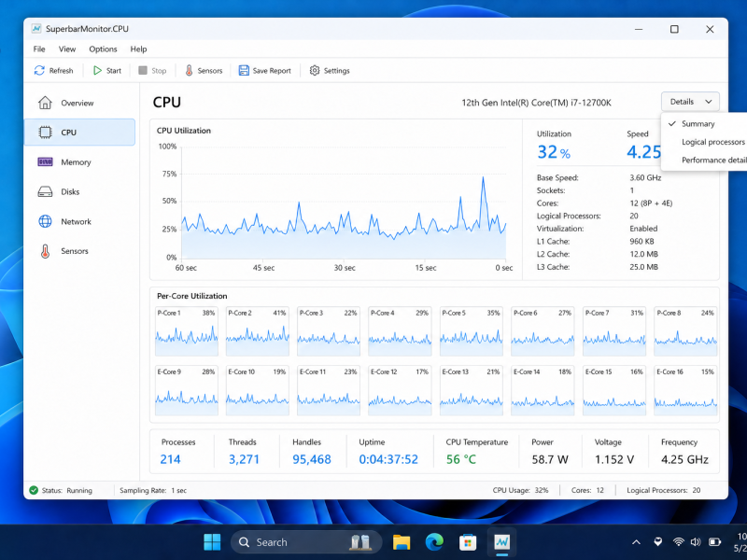Choose Logical processors from Details menu

[704, 142]
